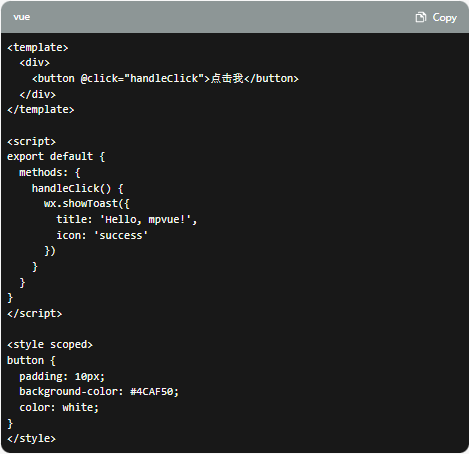Click the title 'Hello, mpvue!' line

pyautogui.click(x=127, y=220)
